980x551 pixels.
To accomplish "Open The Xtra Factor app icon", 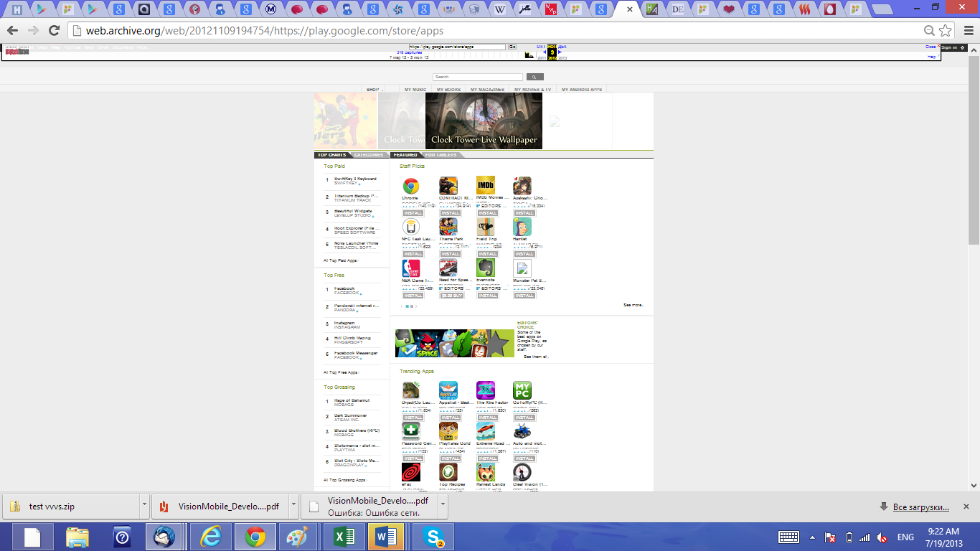I will [x=486, y=390].
